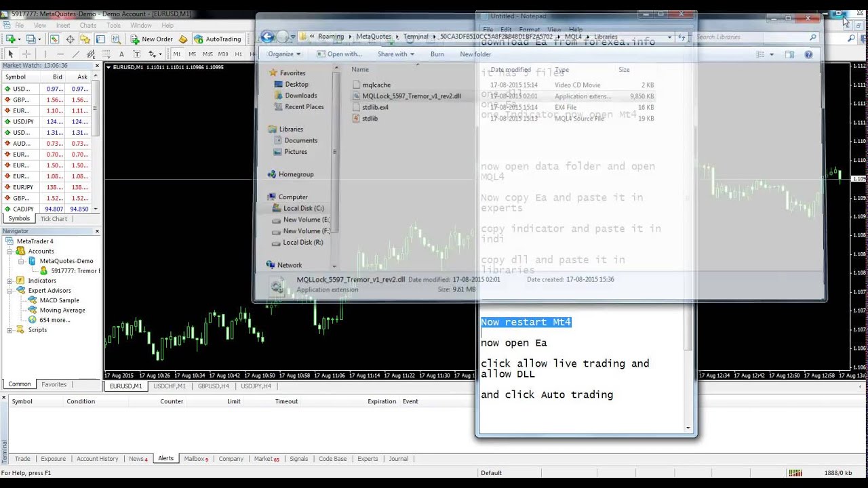The width and height of the screenshot is (868, 488).
Task: Click the MetaEditor yellow book icon
Action: point(183,39)
